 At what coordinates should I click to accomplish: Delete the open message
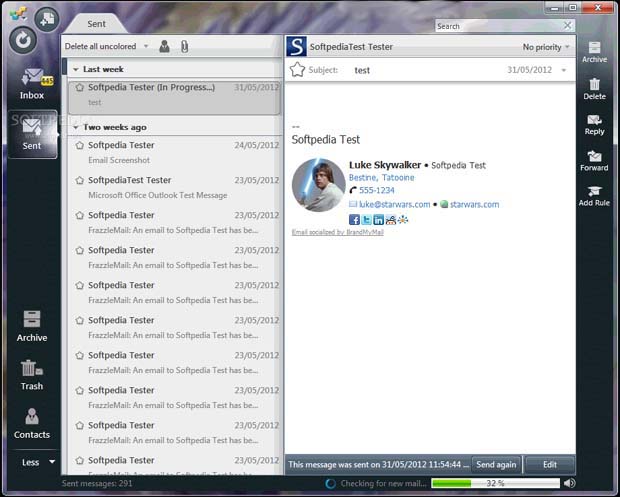tap(594, 89)
